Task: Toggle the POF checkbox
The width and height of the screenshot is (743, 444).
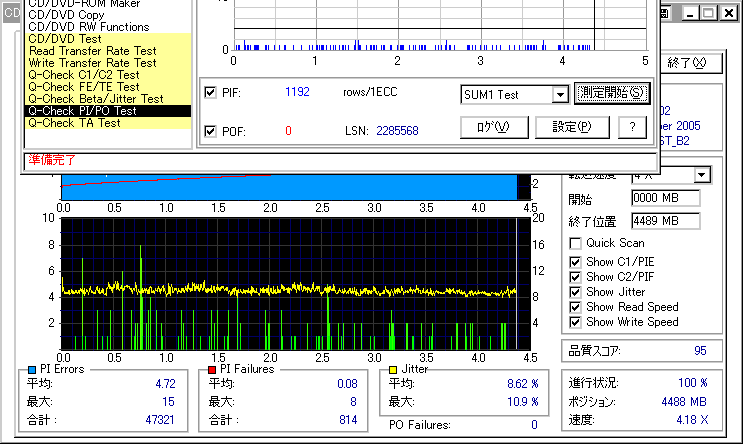Action: click(x=210, y=131)
